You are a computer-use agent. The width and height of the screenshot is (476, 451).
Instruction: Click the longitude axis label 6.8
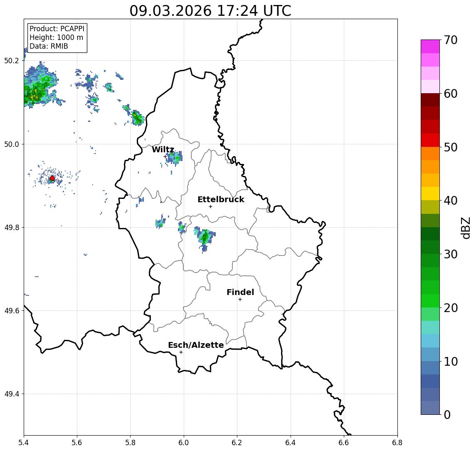point(397,443)
